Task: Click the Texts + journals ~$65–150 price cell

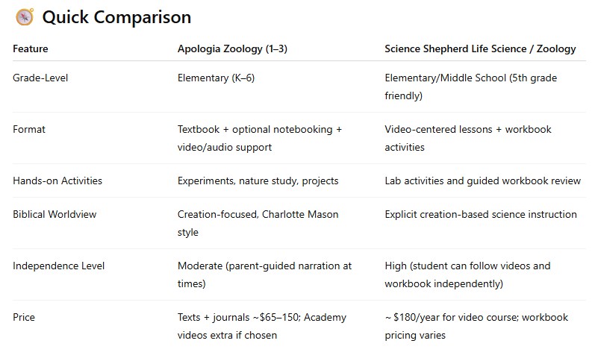Action: click(261, 326)
